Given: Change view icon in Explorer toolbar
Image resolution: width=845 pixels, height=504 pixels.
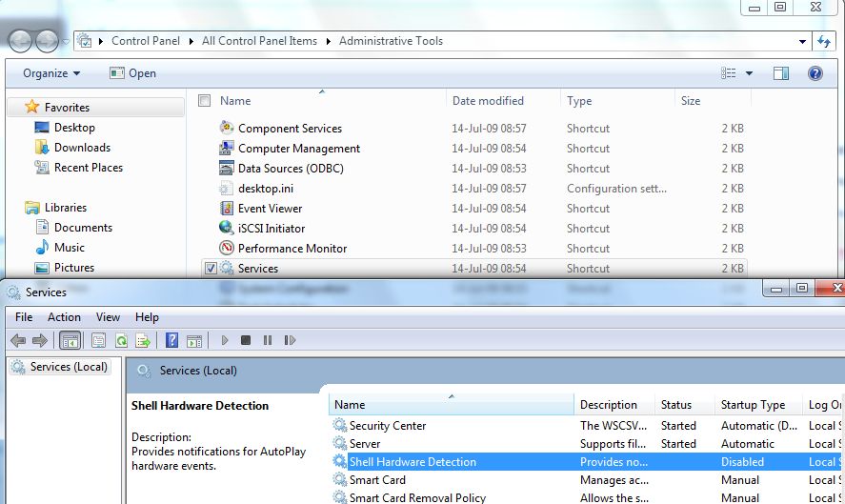Looking at the screenshot, I should 729,73.
